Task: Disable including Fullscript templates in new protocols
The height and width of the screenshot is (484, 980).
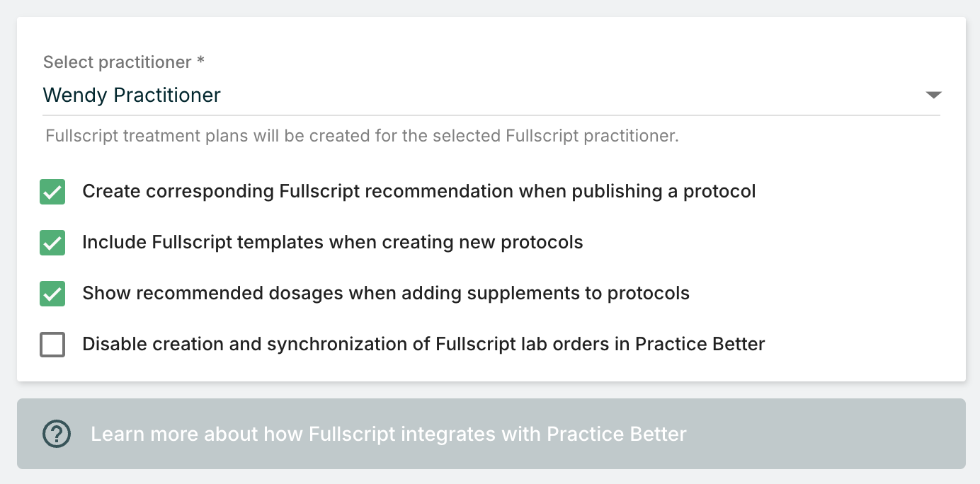Action: tap(52, 242)
